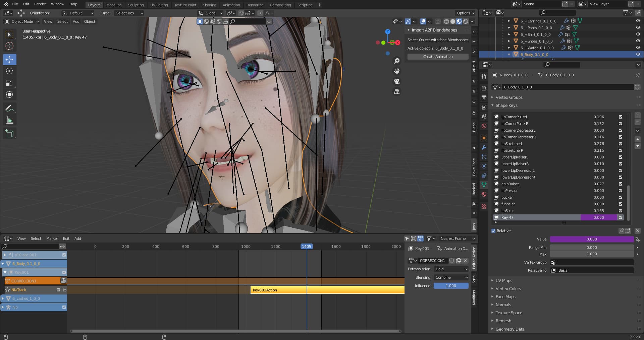The image size is (644, 340).
Task: Open the Extrapolation dropdown
Action: pyautogui.click(x=451, y=269)
